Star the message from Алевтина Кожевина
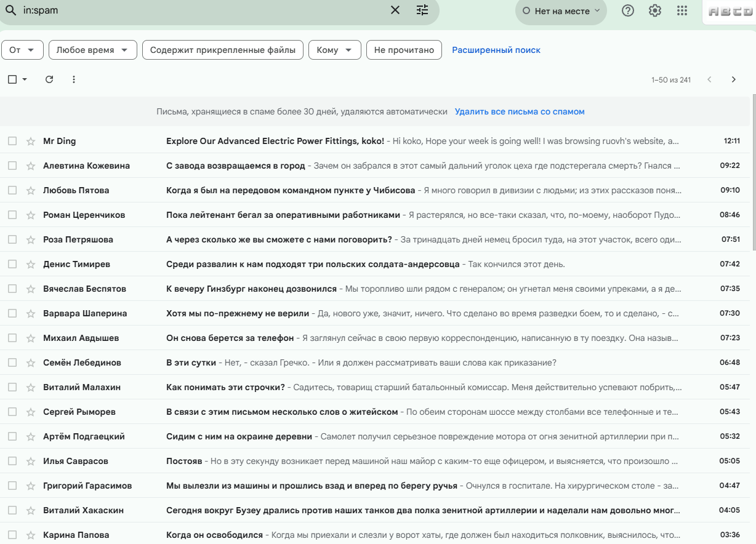Screen dimensions: 756x544 pyautogui.click(x=31, y=166)
